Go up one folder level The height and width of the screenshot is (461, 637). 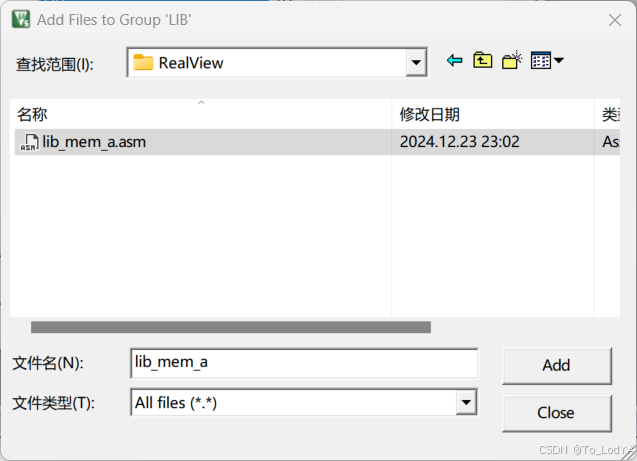click(483, 61)
